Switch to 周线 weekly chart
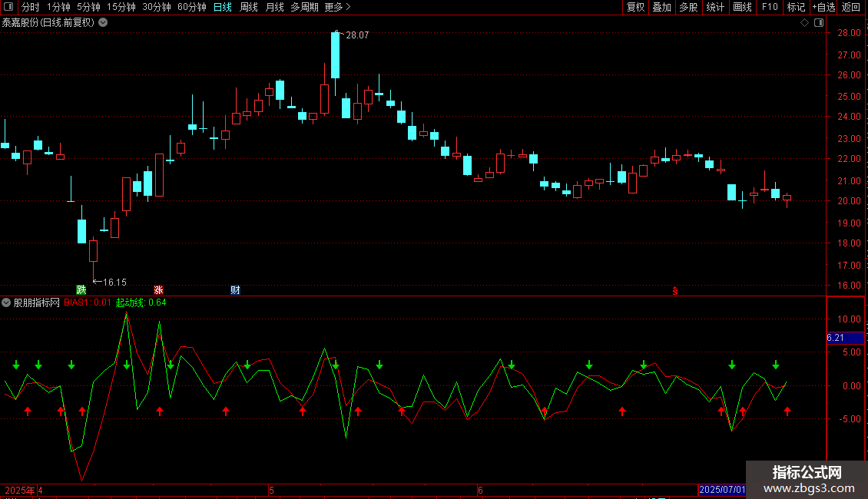Screen dimensions: 868x499 [x=249, y=7]
